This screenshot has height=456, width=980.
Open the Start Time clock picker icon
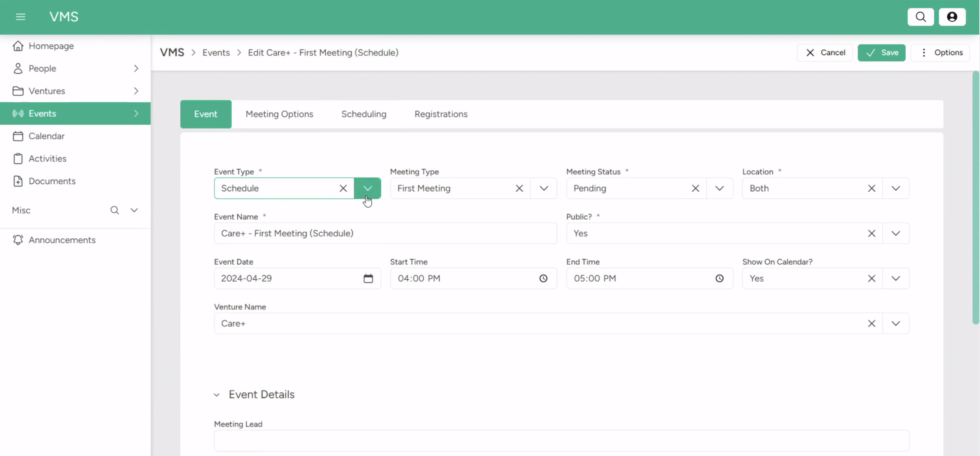pos(543,278)
